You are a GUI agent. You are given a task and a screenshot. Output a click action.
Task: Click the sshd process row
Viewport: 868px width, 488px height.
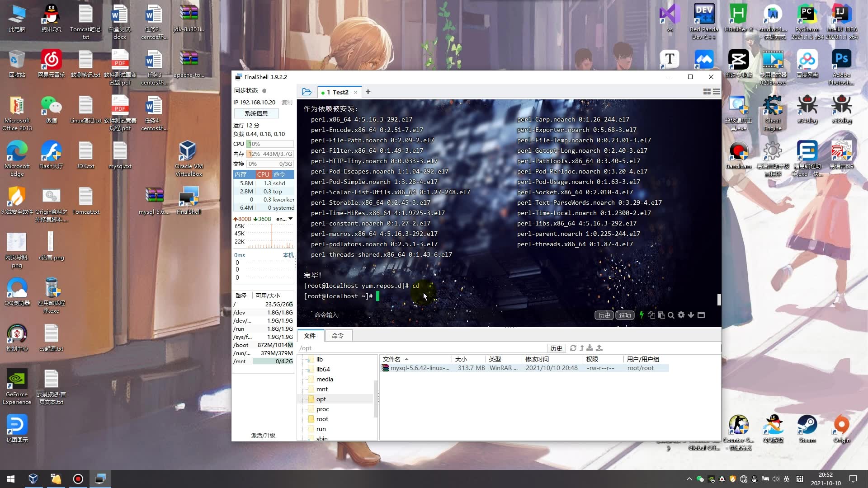[264, 183]
